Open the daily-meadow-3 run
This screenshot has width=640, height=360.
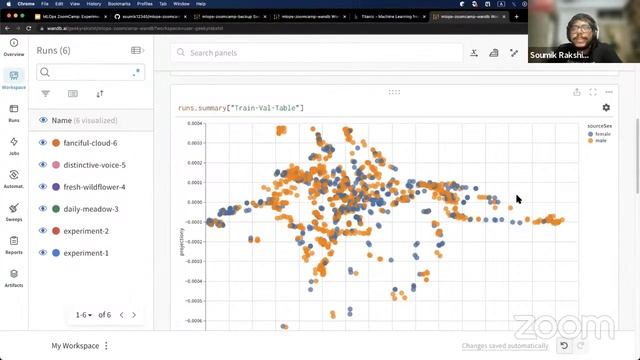pyautogui.click(x=91, y=209)
